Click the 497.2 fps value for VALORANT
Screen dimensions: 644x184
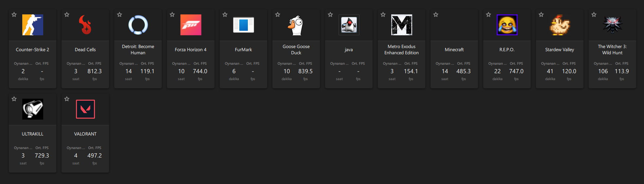click(x=95, y=156)
